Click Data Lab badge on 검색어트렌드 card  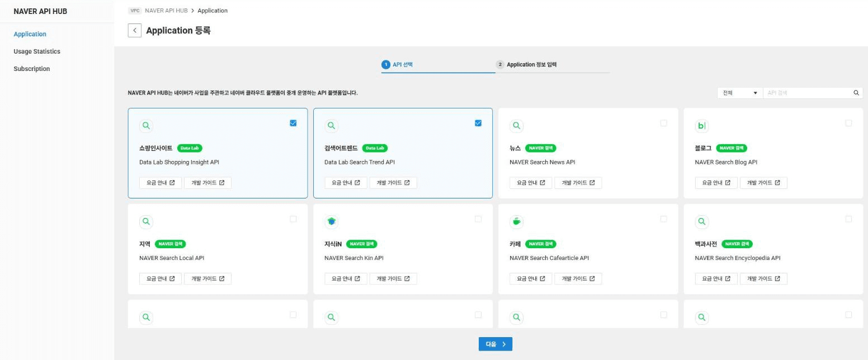point(375,148)
